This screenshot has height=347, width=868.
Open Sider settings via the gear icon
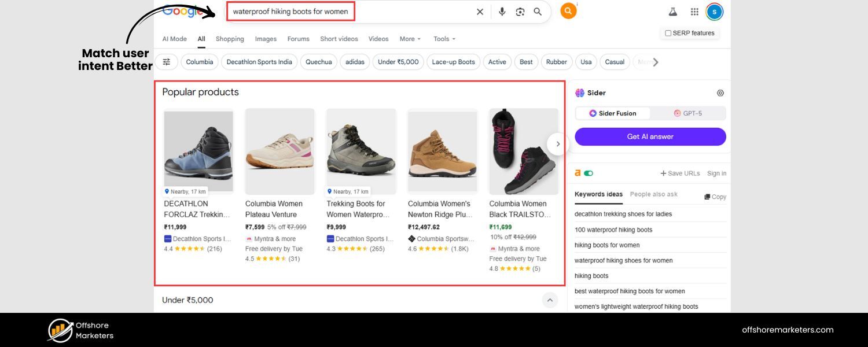[720, 93]
